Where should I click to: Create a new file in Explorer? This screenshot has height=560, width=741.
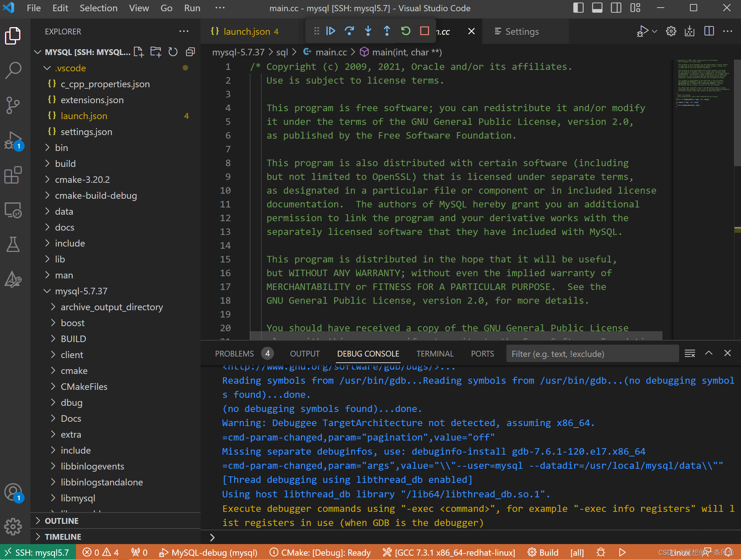[x=139, y=52]
